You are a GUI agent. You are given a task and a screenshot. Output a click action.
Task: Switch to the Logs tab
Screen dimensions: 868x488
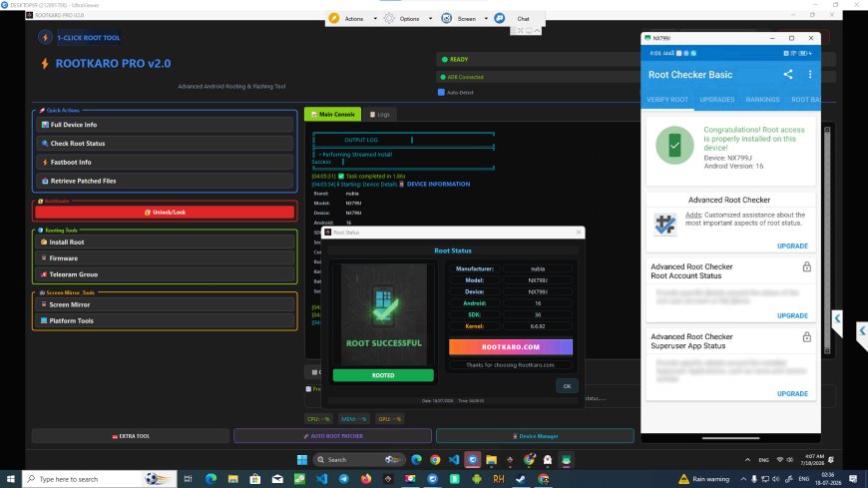(380, 114)
